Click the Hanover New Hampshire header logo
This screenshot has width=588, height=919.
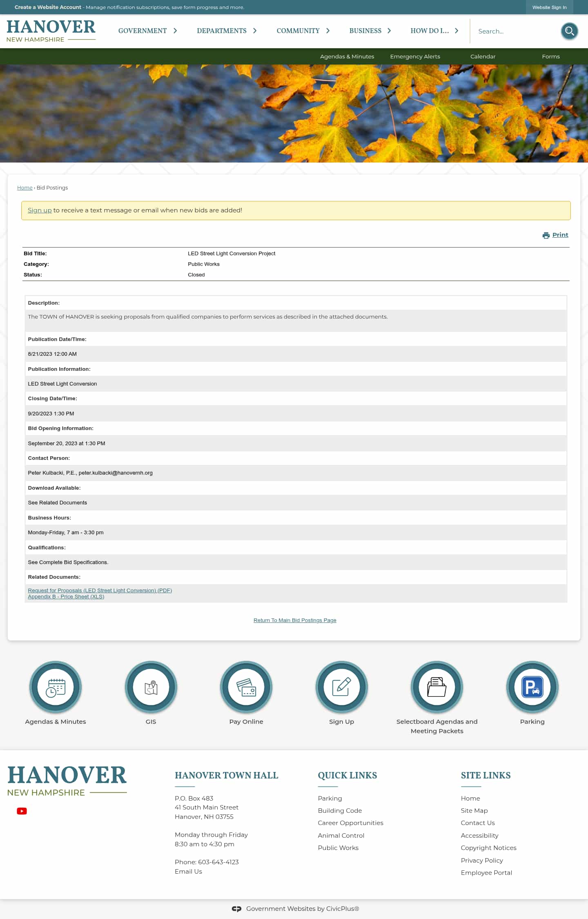(x=51, y=31)
